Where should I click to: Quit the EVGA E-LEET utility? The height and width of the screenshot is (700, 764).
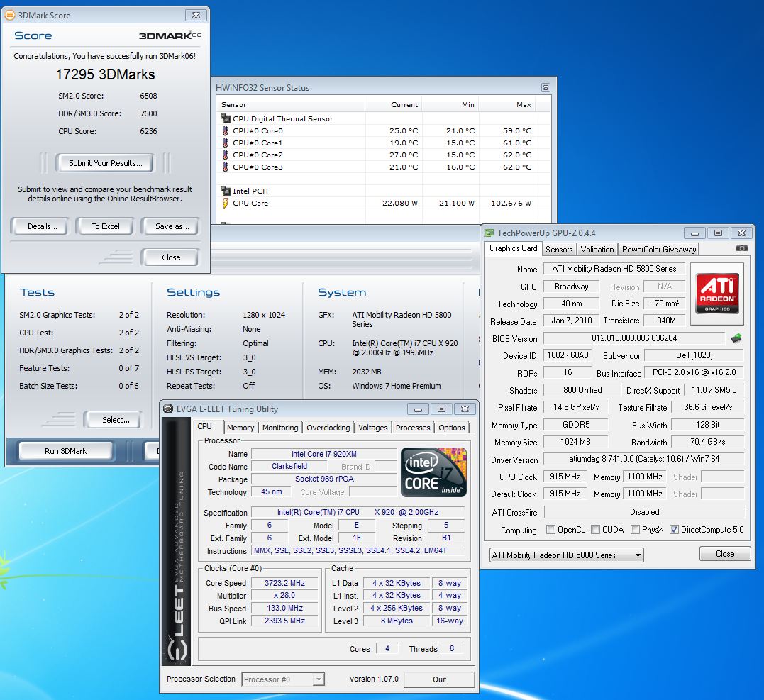439,679
